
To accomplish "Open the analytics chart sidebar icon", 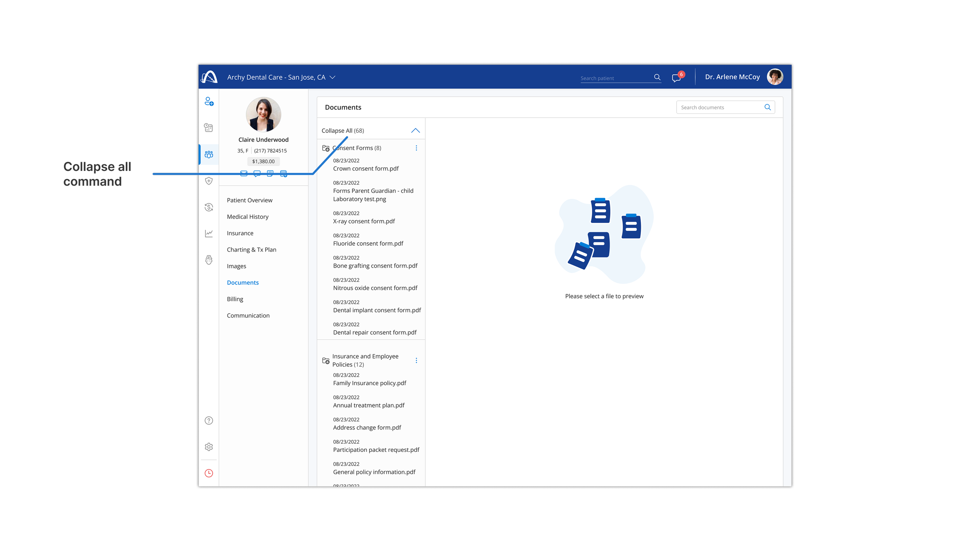I will click(x=209, y=234).
